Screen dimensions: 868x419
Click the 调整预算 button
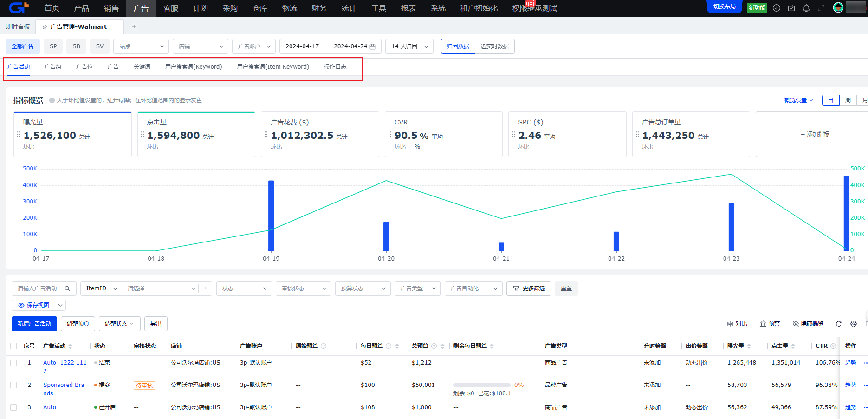pyautogui.click(x=78, y=324)
